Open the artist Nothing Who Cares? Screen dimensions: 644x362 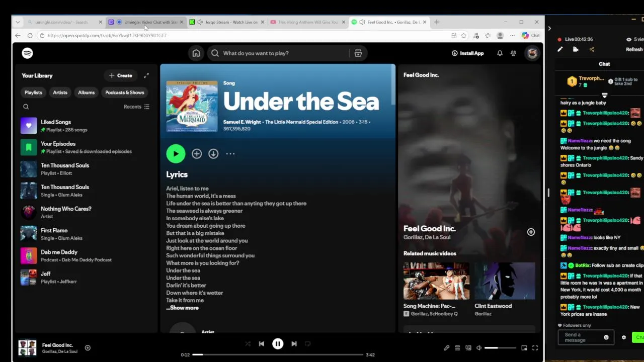coord(86,212)
